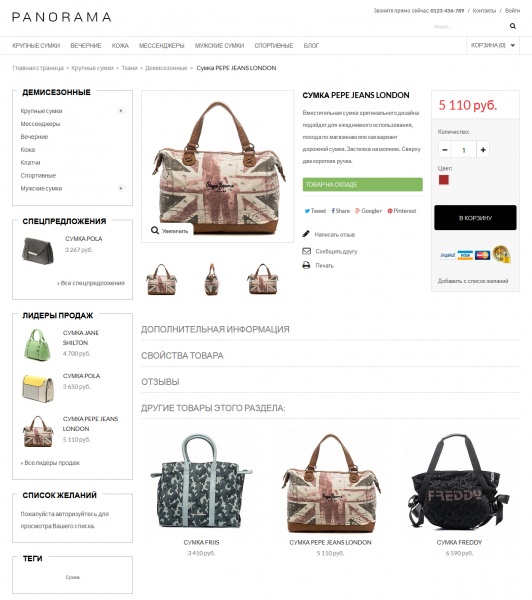Select the red color swatch
The width and height of the screenshot is (532, 600).
444,180
